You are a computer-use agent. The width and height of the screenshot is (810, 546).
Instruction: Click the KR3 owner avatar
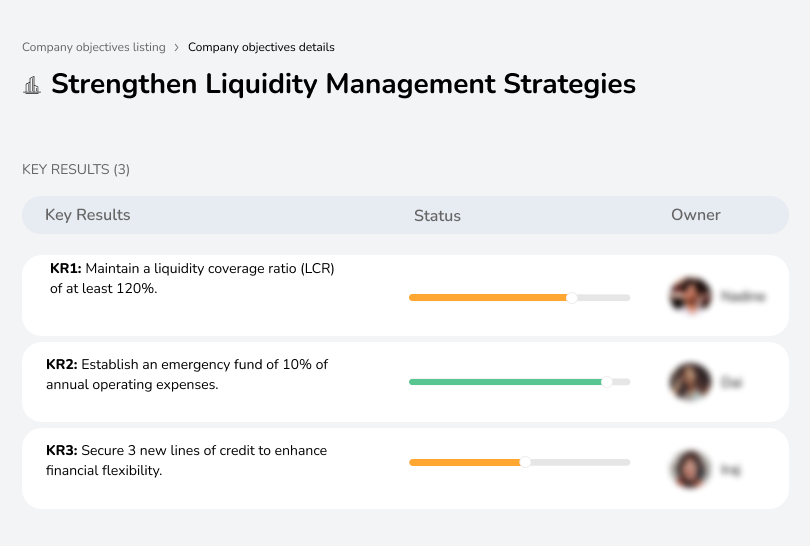pyautogui.click(x=691, y=469)
